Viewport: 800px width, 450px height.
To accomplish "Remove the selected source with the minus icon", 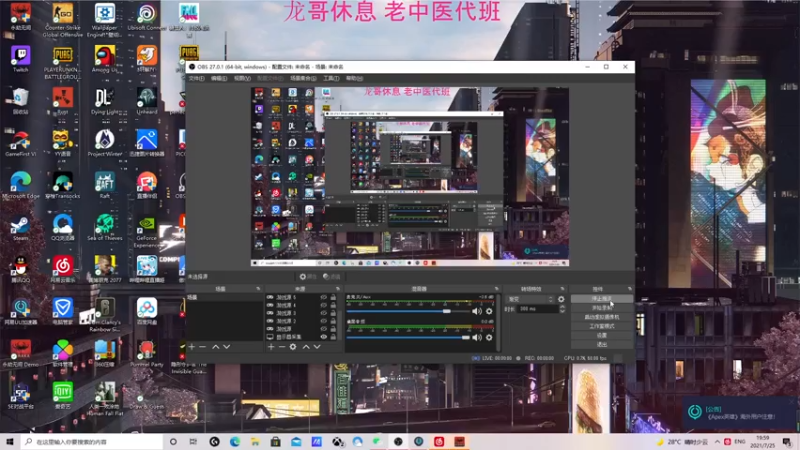I will tap(282, 347).
